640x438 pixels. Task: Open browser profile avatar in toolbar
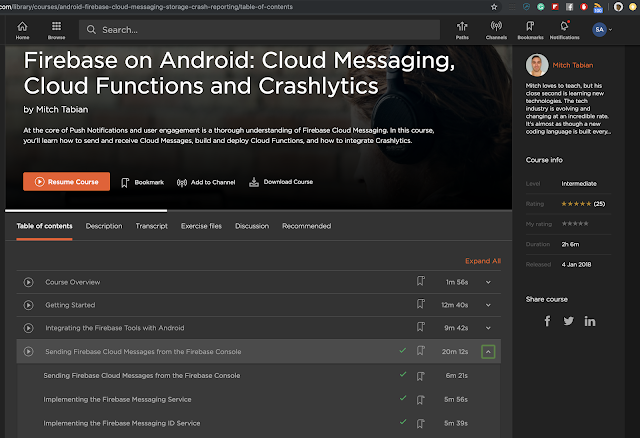pyautogui.click(x=618, y=7)
